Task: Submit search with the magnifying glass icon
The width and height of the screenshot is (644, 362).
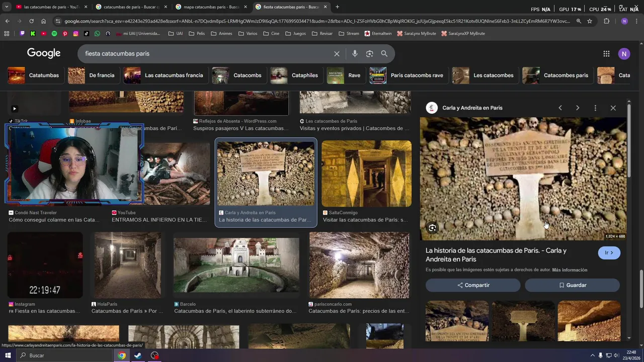Action: (384, 54)
